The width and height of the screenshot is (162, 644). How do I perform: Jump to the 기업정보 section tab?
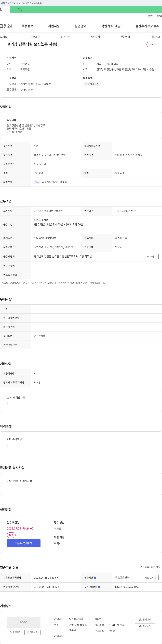tap(155, 37)
